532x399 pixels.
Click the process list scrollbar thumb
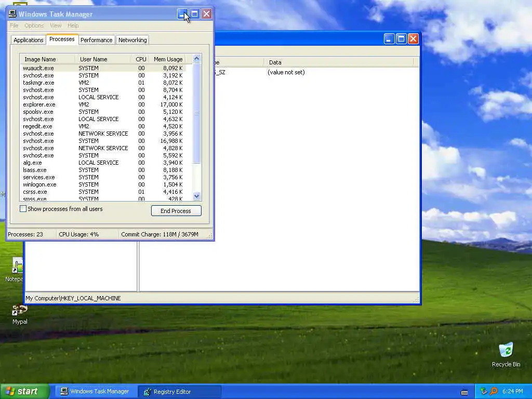tap(196, 113)
